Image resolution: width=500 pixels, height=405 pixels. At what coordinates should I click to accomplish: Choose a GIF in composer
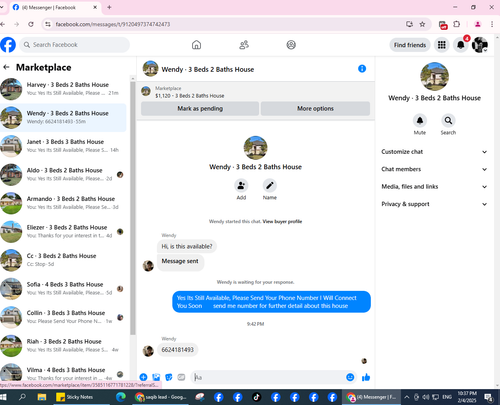coord(181,377)
